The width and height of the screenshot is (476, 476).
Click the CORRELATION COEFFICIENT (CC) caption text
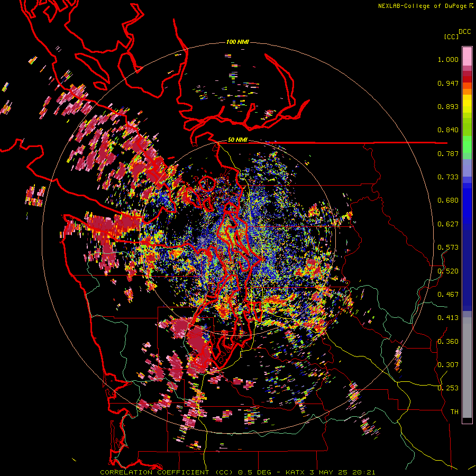click(x=167, y=472)
